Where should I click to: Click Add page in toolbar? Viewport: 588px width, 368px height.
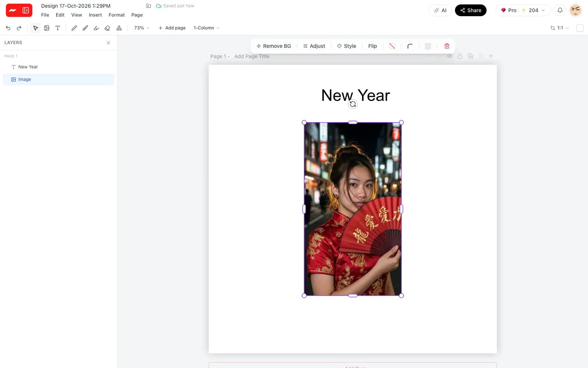click(172, 28)
